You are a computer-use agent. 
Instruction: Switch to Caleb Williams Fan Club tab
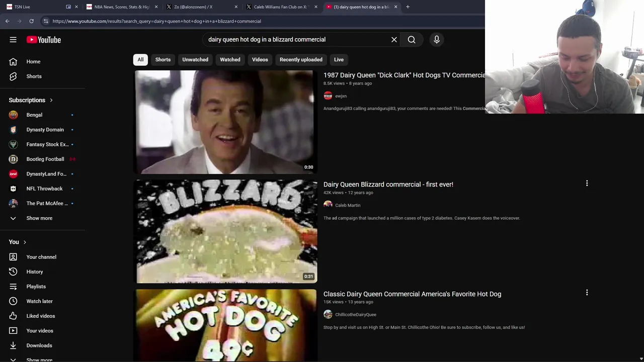click(280, 7)
